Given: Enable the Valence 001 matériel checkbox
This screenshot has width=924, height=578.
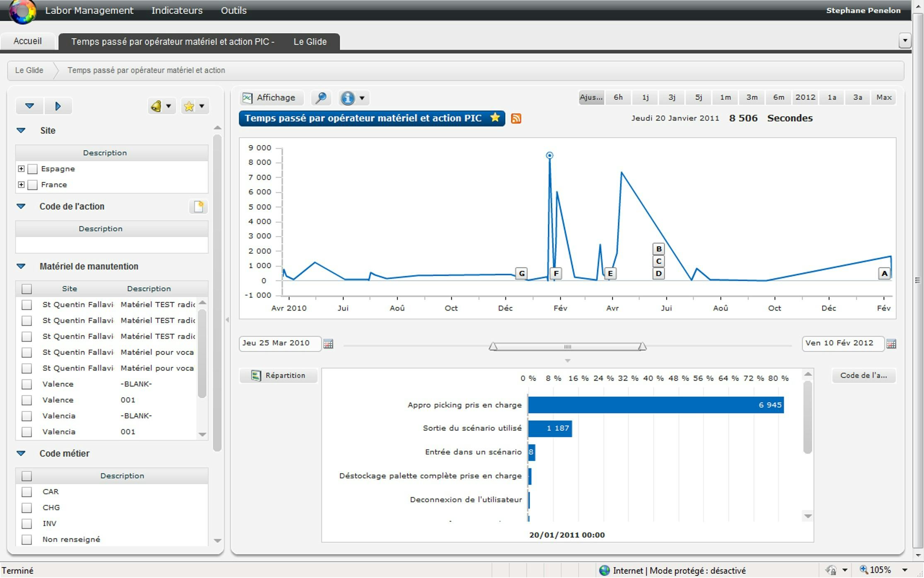Looking at the screenshot, I should 27,400.
